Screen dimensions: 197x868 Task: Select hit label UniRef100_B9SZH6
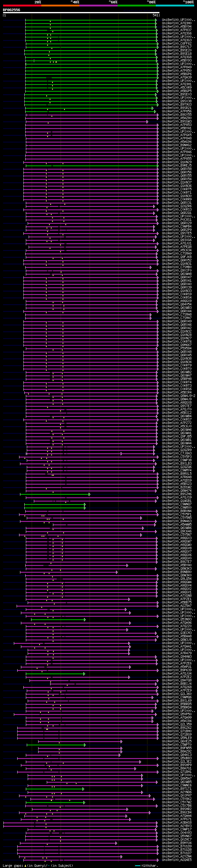177,494
